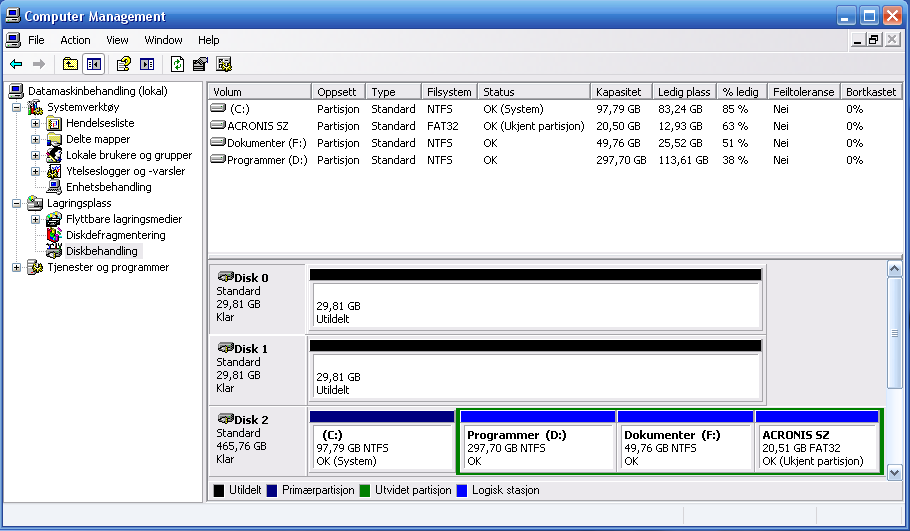Sort by the Status column header
Viewport: 910px width, 531px height.
[534, 92]
